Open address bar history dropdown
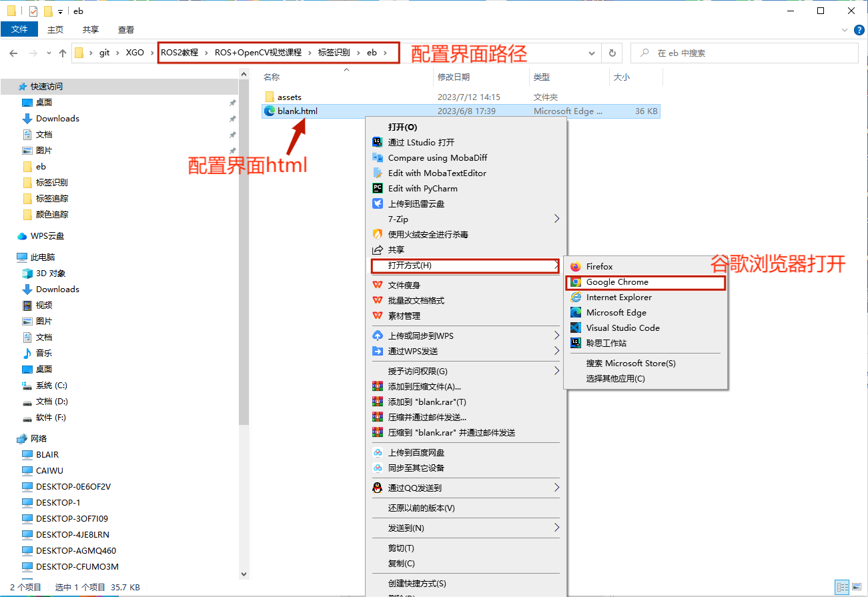868x597 pixels. pyautogui.click(x=592, y=53)
